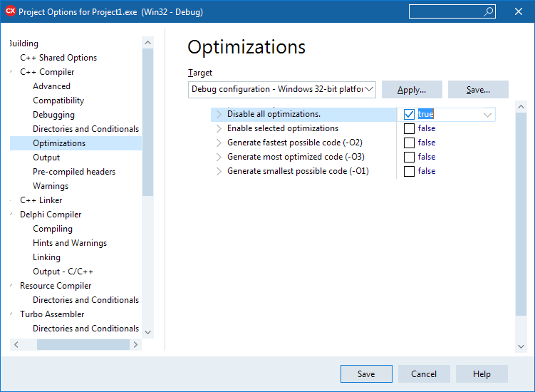Check Generate fastest possible code (-O2) checkbox
Viewport: 535px width, 392px height.
pos(409,143)
